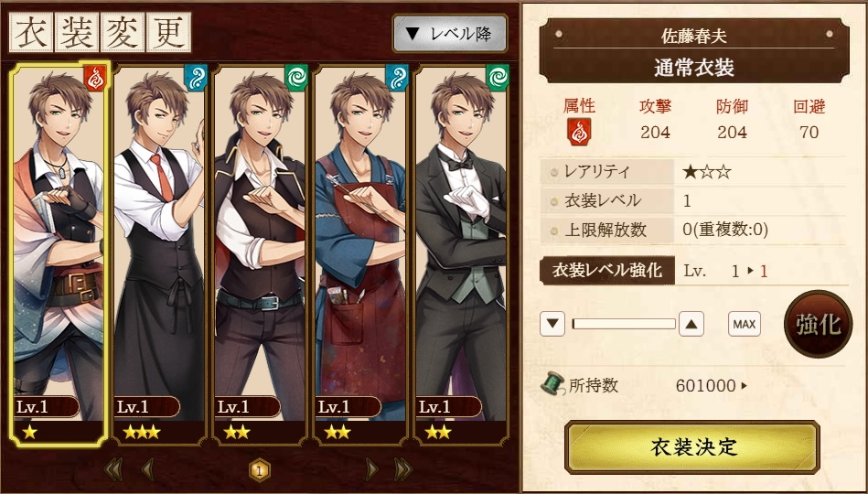Viewport: 868px width, 494px height.
Task: Click the fire attribute icon under 属性
Action: (x=578, y=132)
